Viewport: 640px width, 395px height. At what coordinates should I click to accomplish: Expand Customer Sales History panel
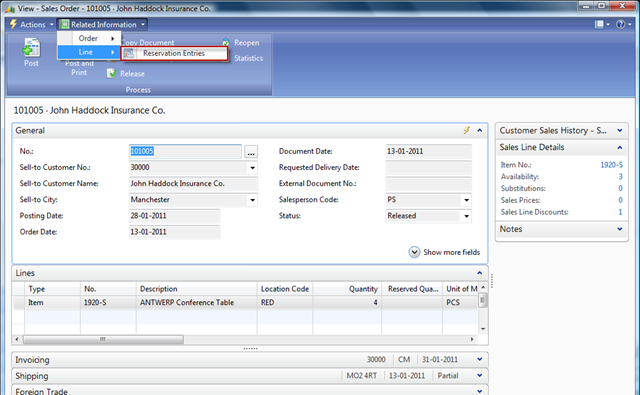[620, 130]
